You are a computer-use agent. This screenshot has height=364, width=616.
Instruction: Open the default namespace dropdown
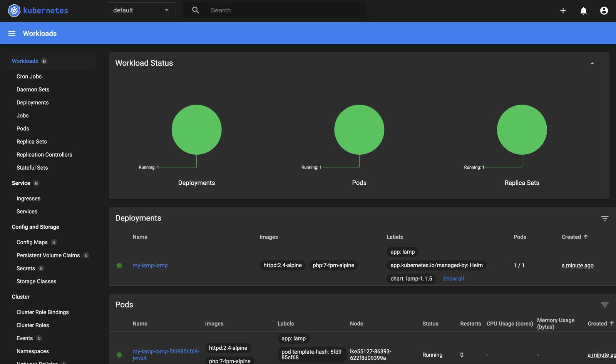(x=141, y=10)
